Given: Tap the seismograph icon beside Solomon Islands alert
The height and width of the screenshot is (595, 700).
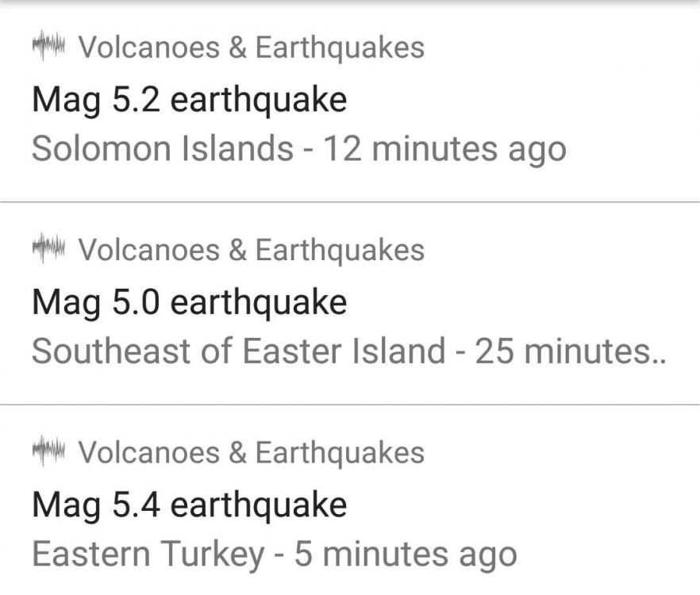Looking at the screenshot, I should click(48, 47).
